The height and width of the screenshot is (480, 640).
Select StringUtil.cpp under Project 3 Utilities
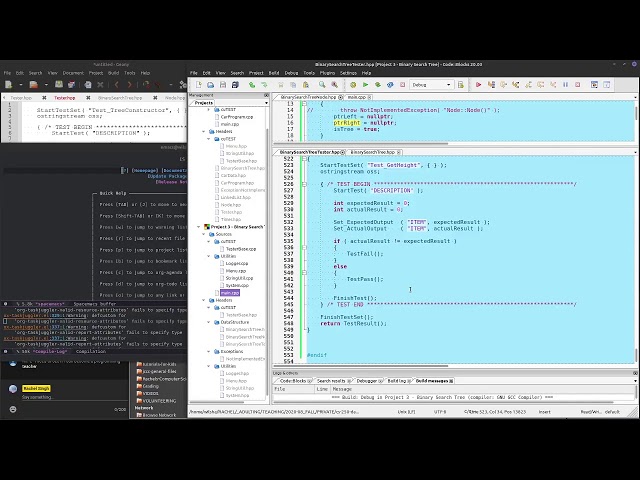(239, 278)
